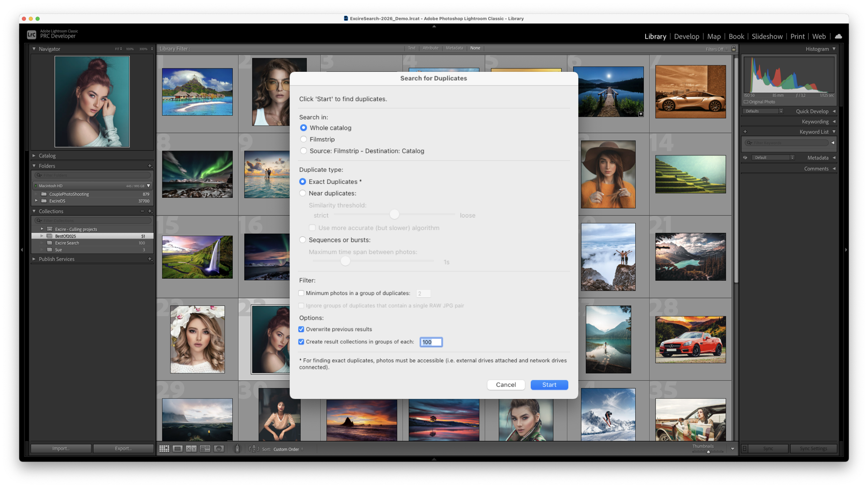Image resolution: width=868 pixels, height=488 pixels.
Task: Select the Painter spray can tool
Action: pyautogui.click(x=237, y=449)
